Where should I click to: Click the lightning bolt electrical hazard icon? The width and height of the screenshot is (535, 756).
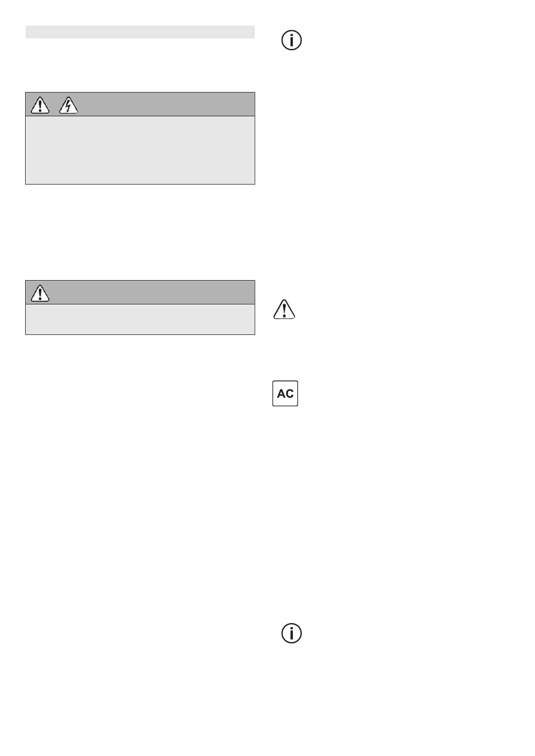(68, 105)
